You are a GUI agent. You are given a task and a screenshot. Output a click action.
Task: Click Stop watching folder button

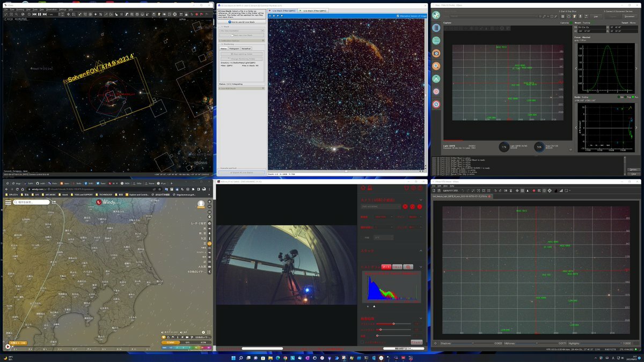[241, 54]
